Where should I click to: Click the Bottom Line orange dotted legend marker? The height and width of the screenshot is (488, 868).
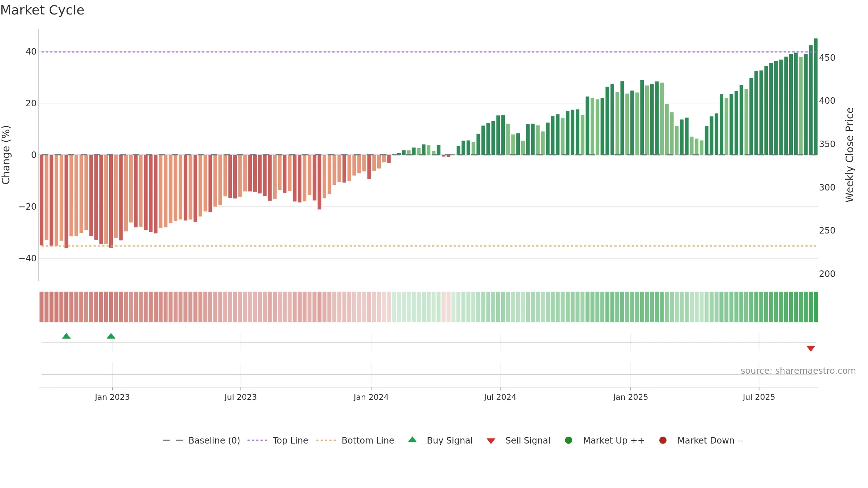(x=326, y=440)
